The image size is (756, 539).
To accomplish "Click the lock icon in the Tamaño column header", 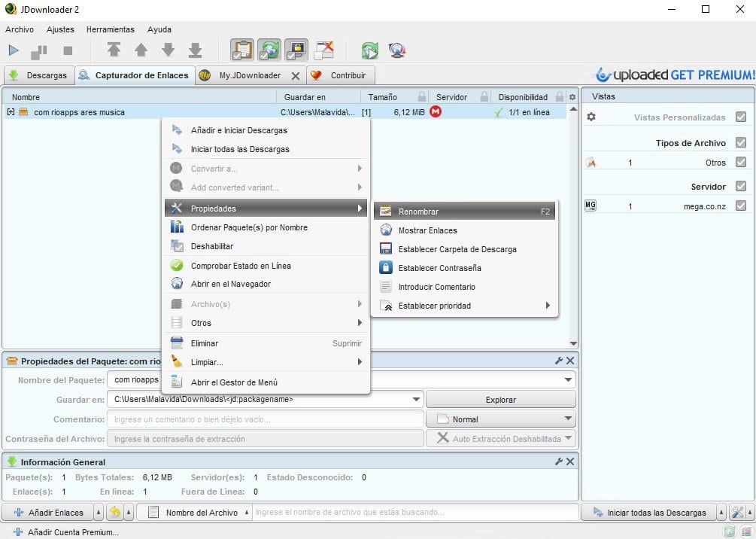I will [x=422, y=96].
